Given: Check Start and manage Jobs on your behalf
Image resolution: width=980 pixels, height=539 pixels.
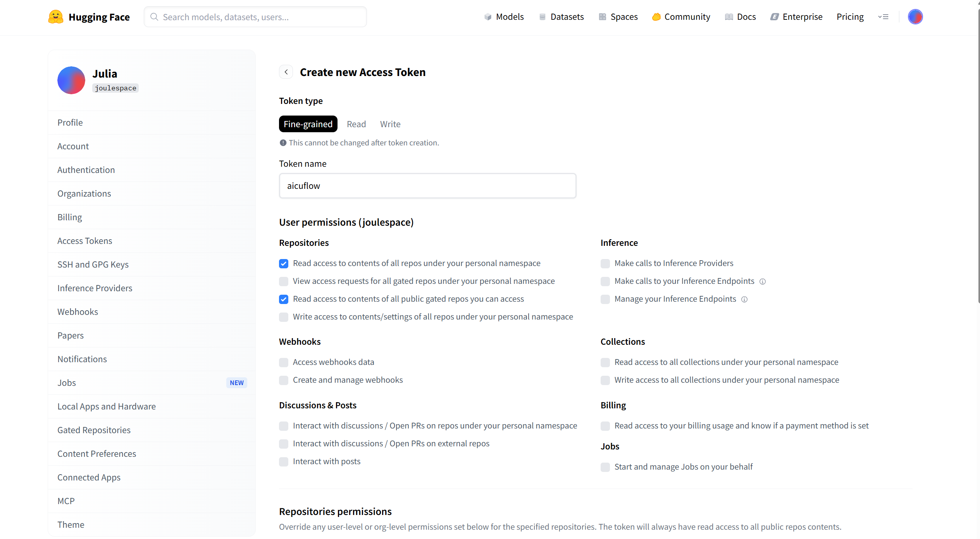Looking at the screenshot, I should coord(605,467).
